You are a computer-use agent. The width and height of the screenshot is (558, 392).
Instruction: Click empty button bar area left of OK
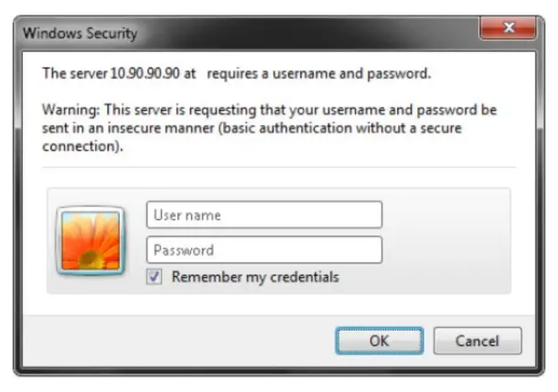click(x=183, y=341)
